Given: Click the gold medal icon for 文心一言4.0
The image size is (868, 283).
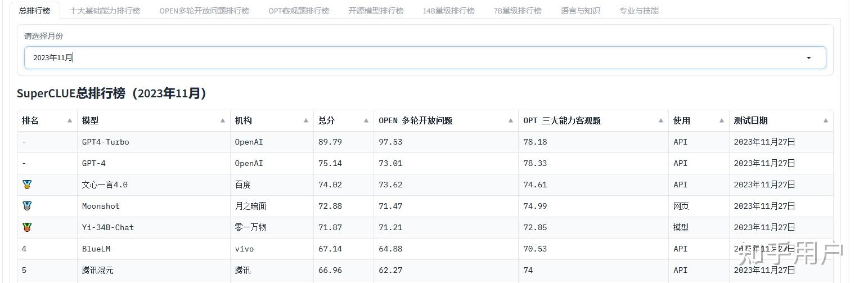Looking at the screenshot, I should pos(27,185).
